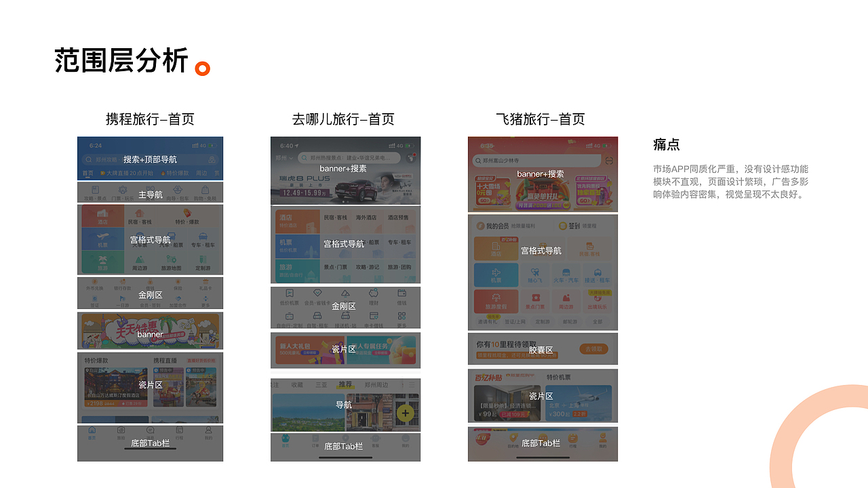
Task: Select Ctrip 民宿·客栈 grid entry
Action: pos(140,217)
